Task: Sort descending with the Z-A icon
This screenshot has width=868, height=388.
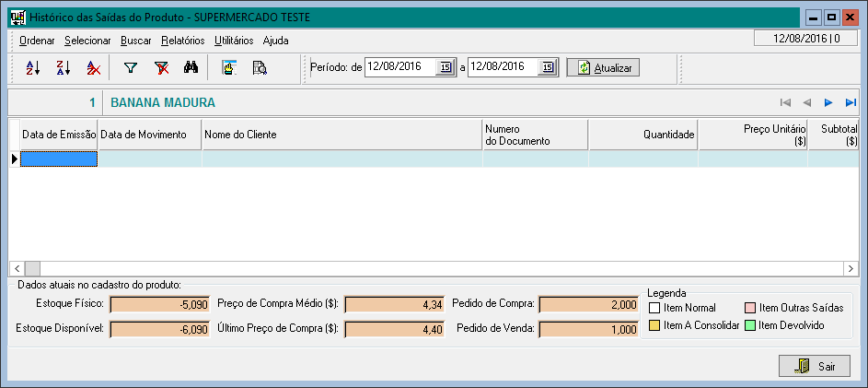Action: [63, 67]
